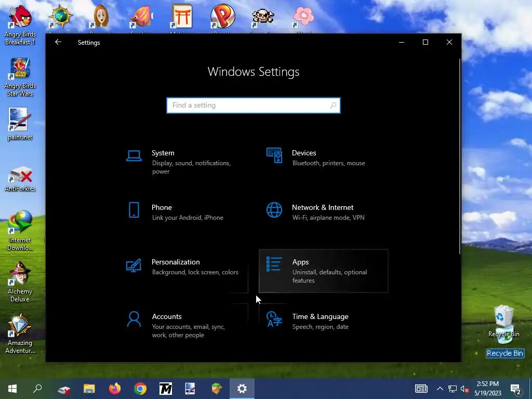Click 'Uninstall, defaults, optional features' text
The height and width of the screenshot is (399, 532).
329,276
